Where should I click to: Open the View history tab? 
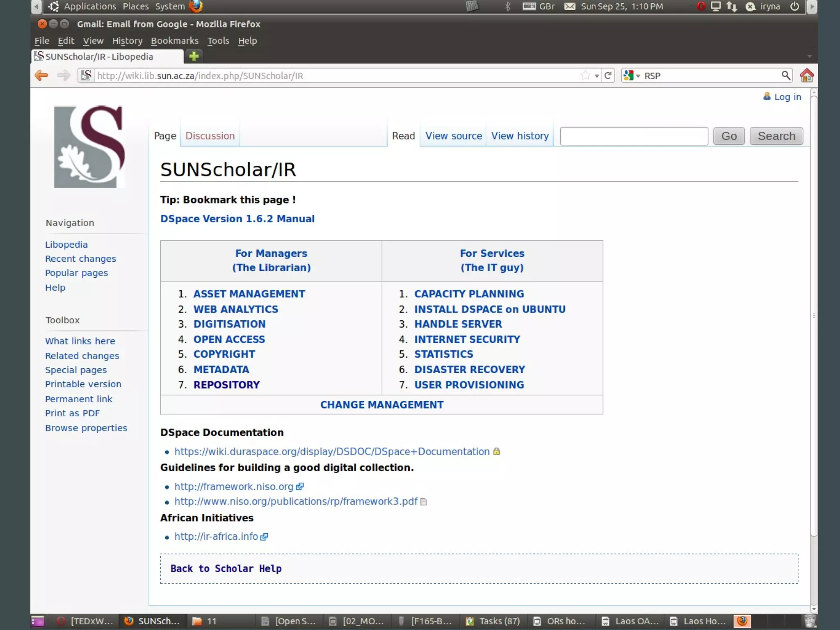click(x=520, y=136)
